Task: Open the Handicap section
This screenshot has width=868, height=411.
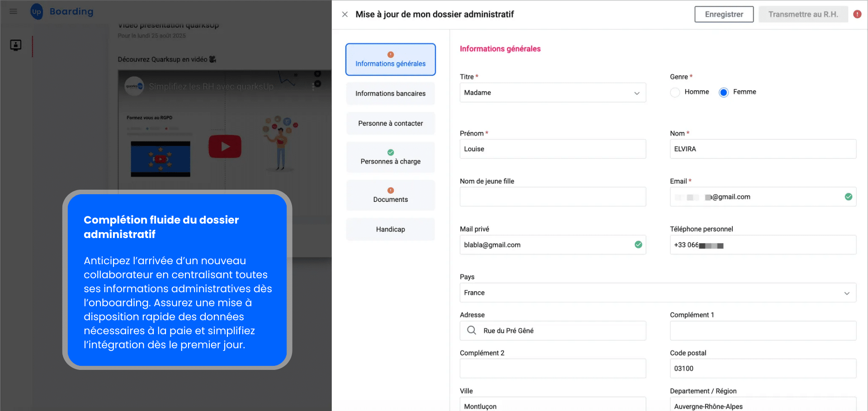Action: (x=391, y=229)
